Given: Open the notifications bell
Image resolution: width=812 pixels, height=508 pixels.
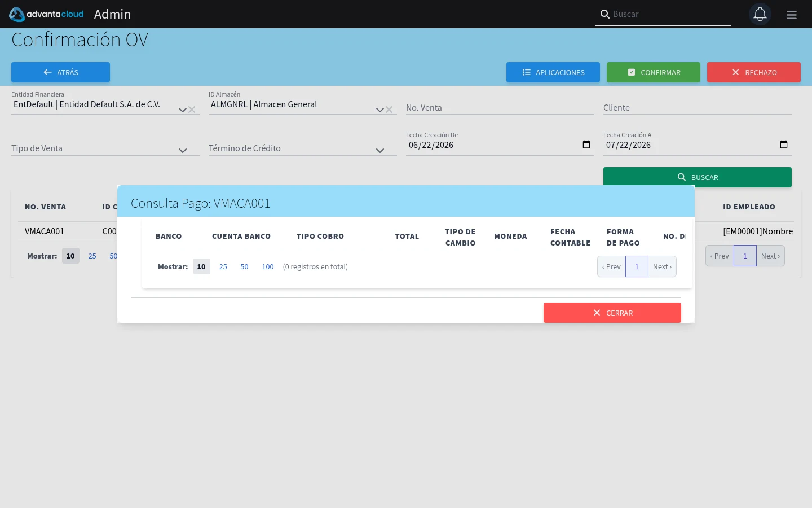Looking at the screenshot, I should [x=760, y=14].
